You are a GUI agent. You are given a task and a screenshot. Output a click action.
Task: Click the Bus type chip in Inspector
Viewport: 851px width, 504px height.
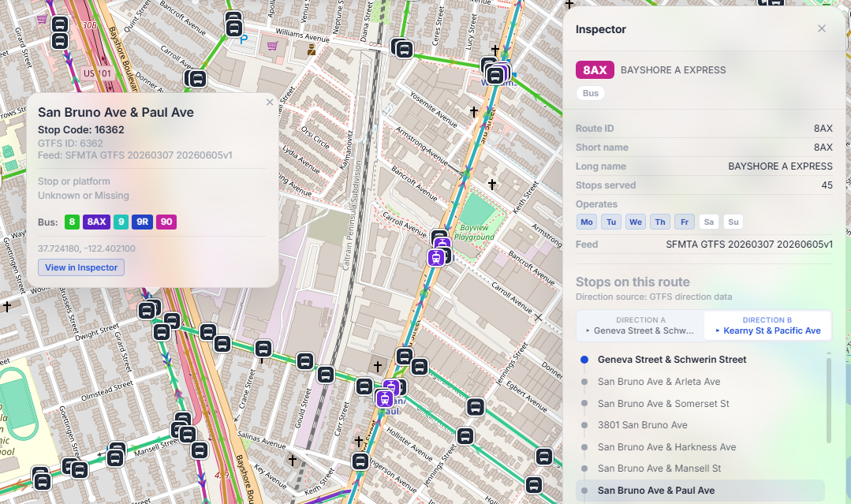pos(591,93)
